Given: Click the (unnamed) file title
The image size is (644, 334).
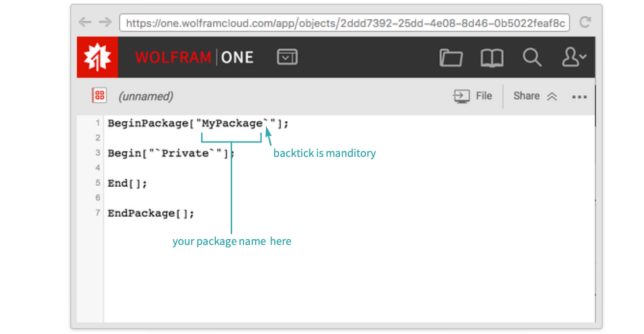Looking at the screenshot, I should click(x=146, y=96).
